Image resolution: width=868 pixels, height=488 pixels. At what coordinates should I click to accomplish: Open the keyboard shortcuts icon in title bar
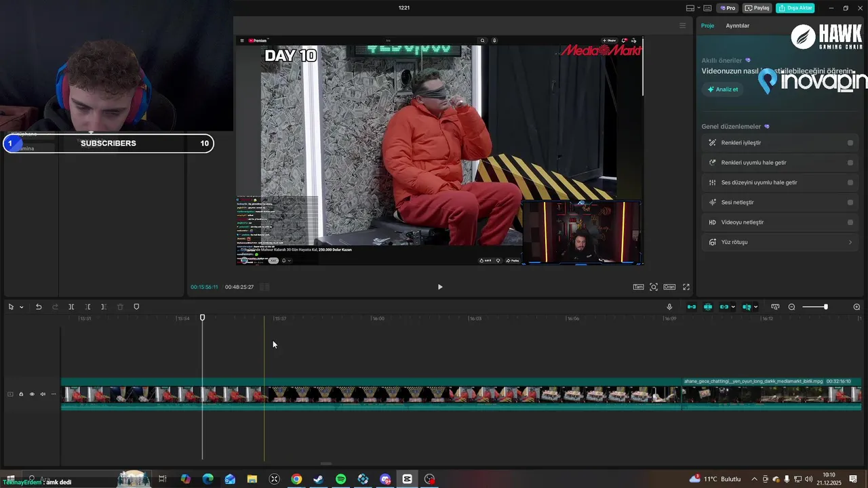pos(707,8)
